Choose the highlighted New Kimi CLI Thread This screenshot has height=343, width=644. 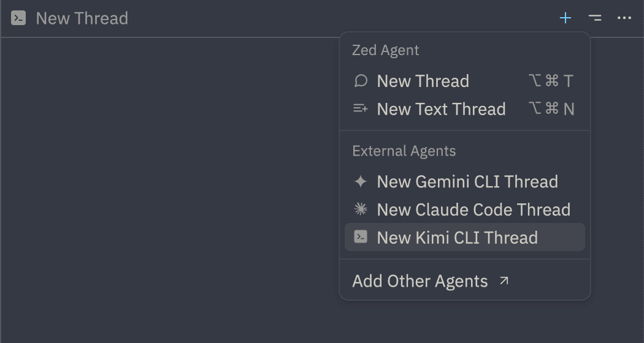click(457, 238)
